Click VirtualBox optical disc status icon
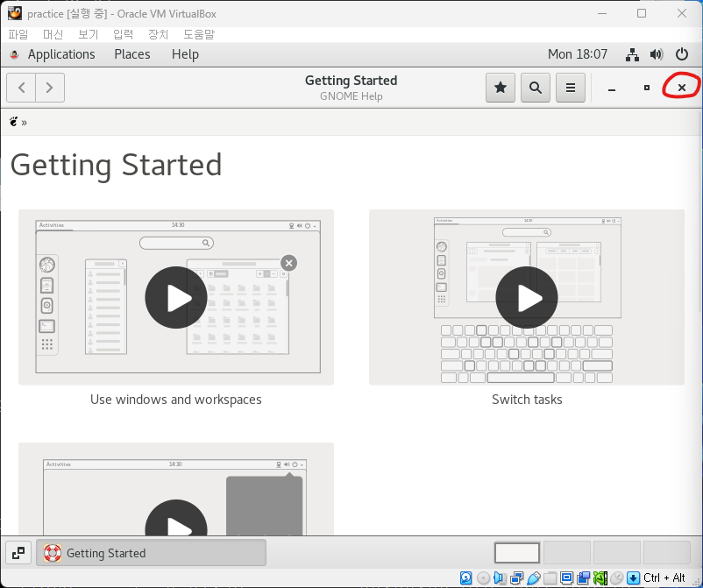Viewport: 703px width, 588px height. tap(483, 578)
